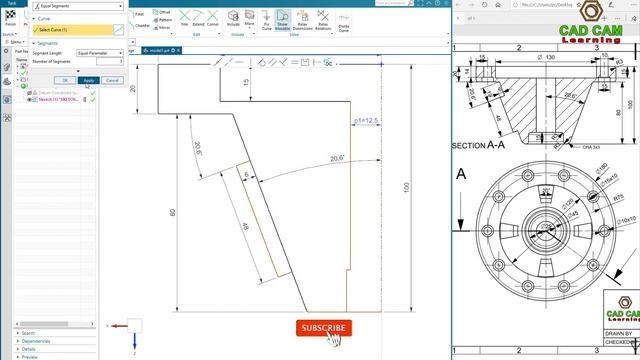Select the Corner tool
640x360 pixels.
[213, 18]
